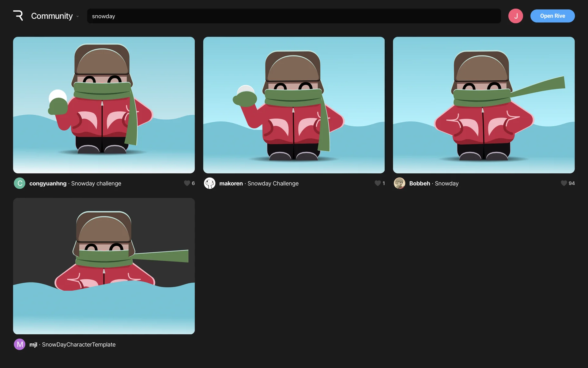588x368 pixels.
Task: Open mjl's SnowDayCharacterTemplate thumbnail
Action: point(104,266)
